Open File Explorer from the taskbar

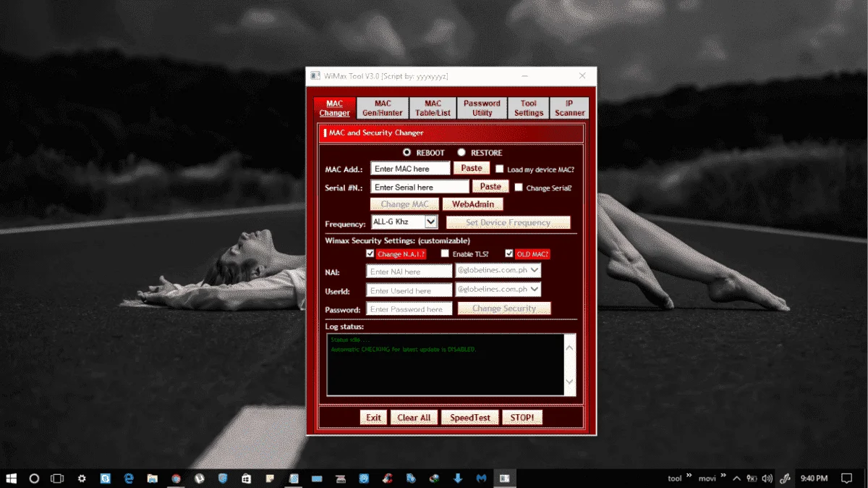click(x=153, y=479)
